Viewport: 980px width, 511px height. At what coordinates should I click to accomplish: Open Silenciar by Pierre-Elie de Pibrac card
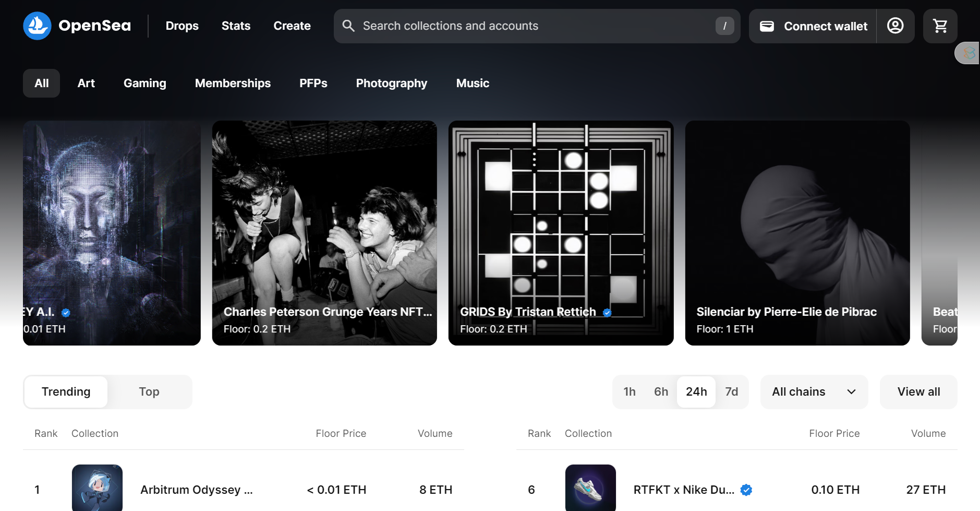[797, 233]
